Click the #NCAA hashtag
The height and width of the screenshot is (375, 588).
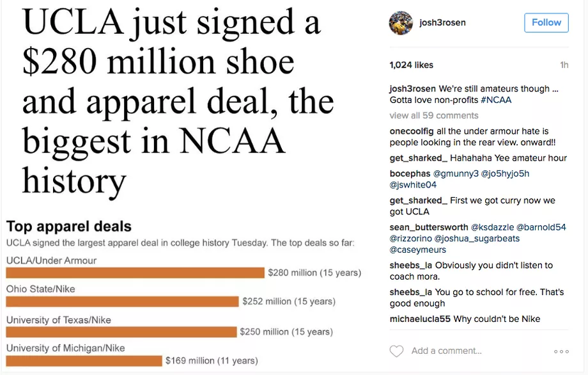click(x=497, y=100)
